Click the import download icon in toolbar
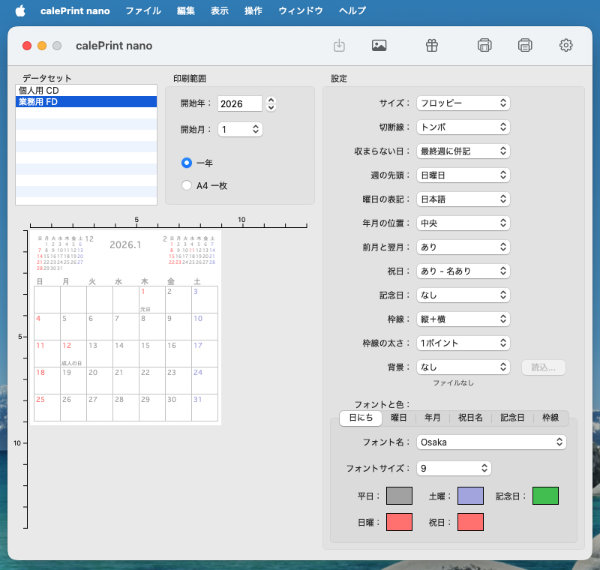This screenshot has width=600, height=570. 339,45
